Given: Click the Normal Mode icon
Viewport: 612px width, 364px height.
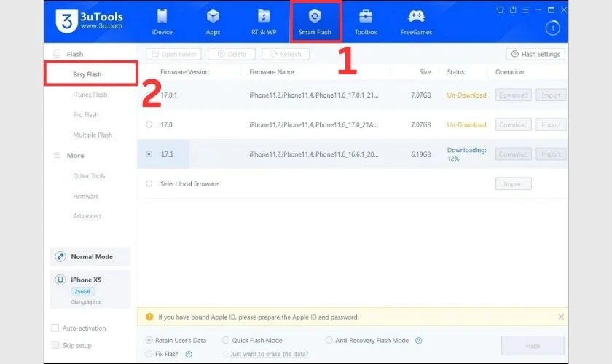Looking at the screenshot, I should 60,256.
